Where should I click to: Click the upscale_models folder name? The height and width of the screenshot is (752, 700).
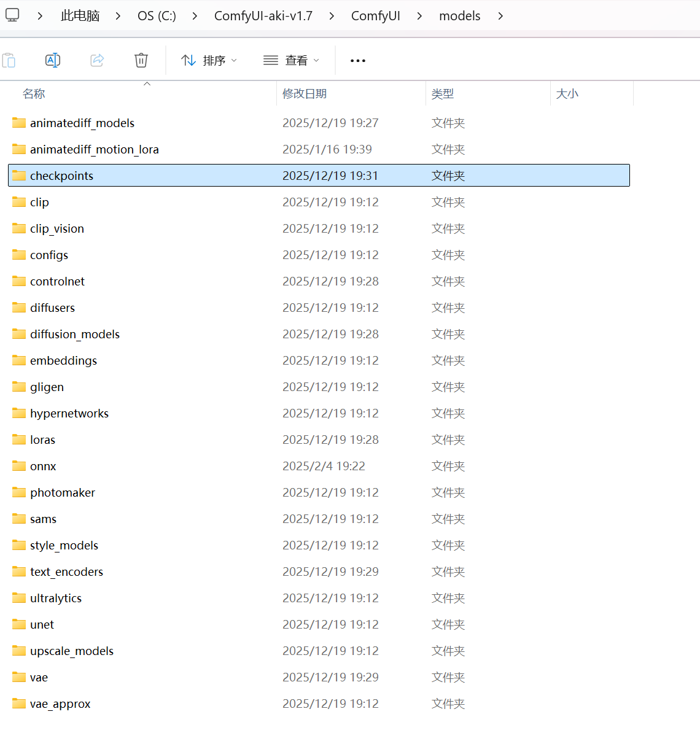point(72,651)
